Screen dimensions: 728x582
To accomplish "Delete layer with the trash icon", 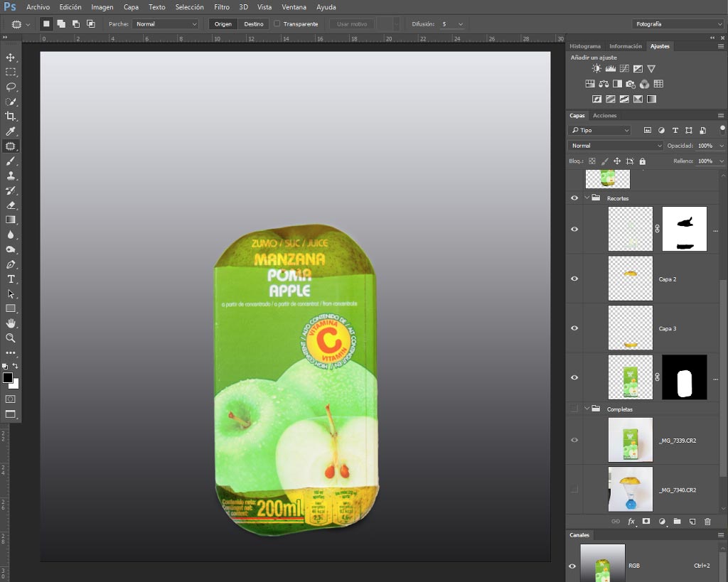I will tap(707, 521).
